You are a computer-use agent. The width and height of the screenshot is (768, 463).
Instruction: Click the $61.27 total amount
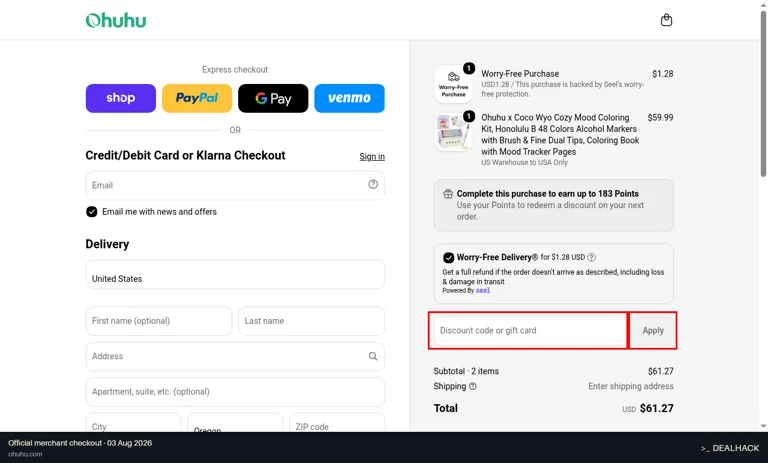(656, 408)
